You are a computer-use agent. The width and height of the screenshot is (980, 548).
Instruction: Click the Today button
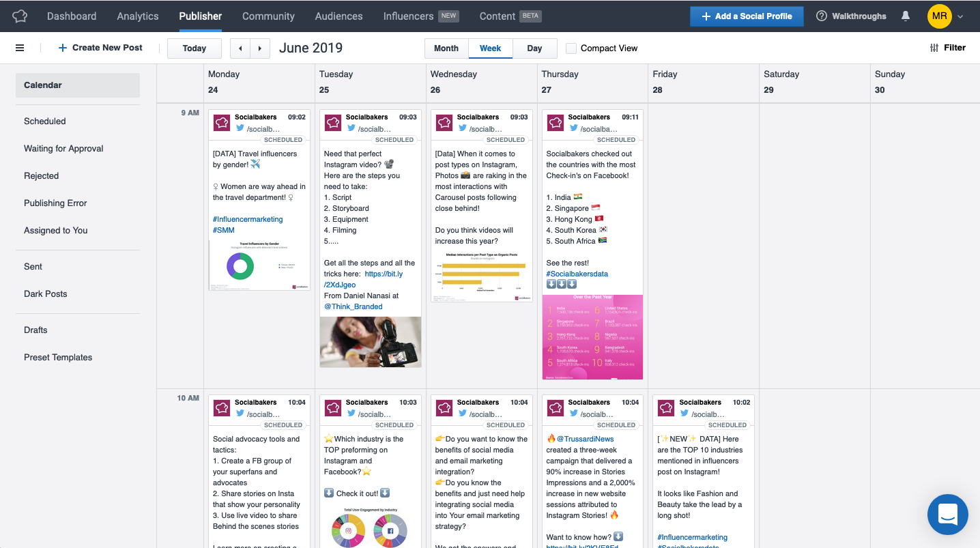pos(194,48)
